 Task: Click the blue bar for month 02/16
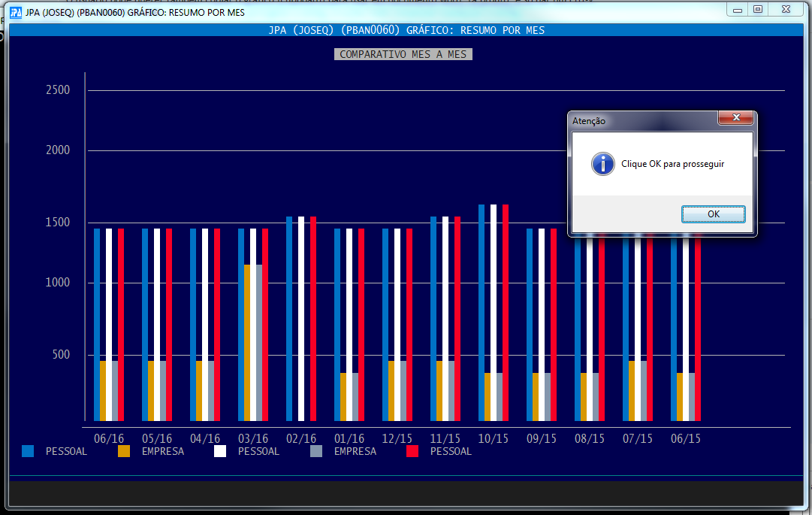pyautogui.click(x=289, y=318)
